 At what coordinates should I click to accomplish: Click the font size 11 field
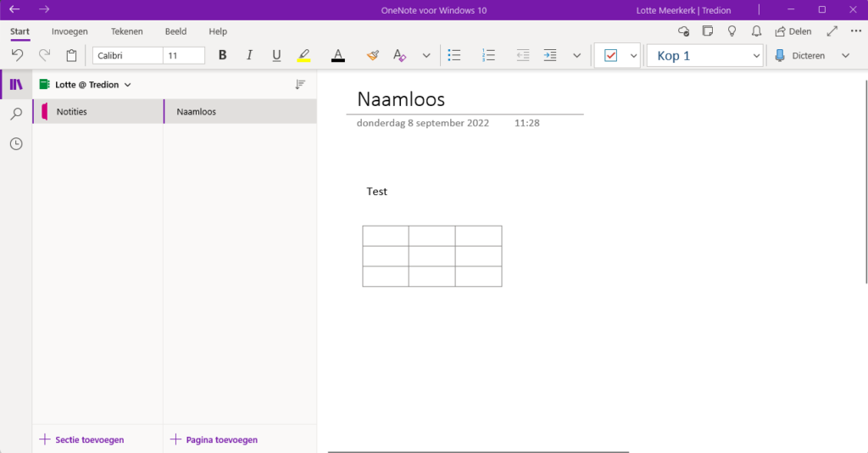184,55
